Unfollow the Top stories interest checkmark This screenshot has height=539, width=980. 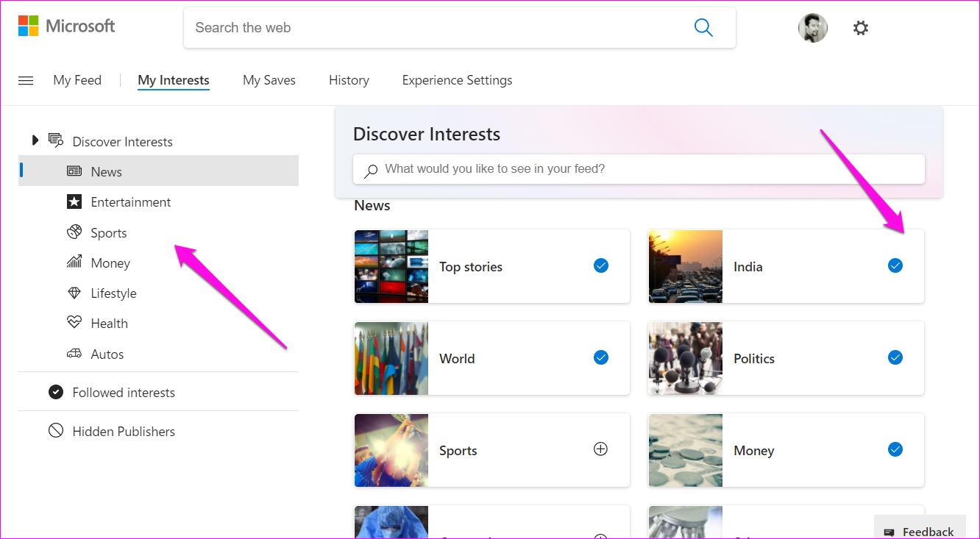pos(601,266)
